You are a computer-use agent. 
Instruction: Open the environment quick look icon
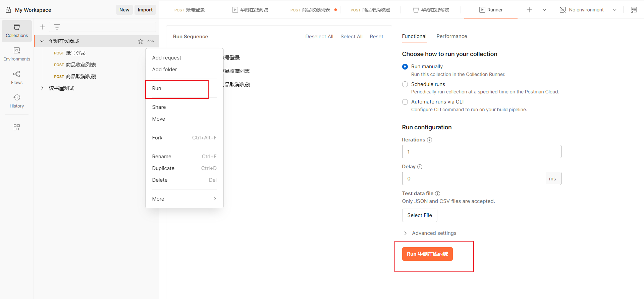pos(634,10)
